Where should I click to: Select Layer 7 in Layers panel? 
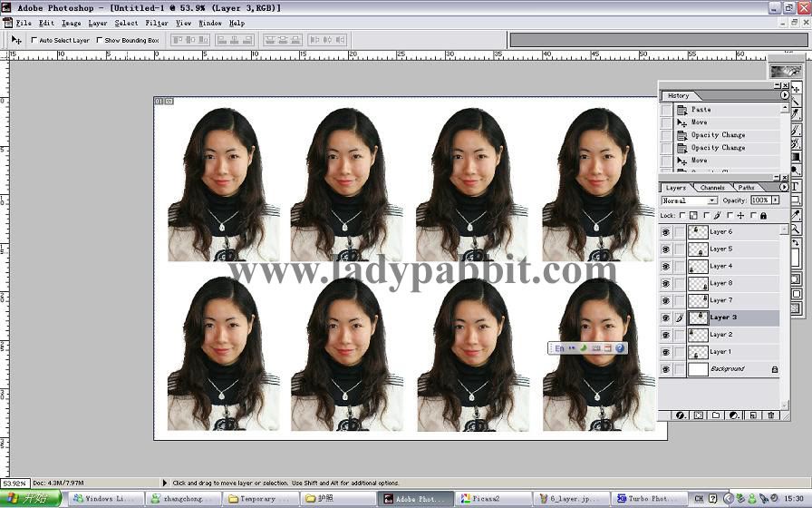tap(733, 300)
